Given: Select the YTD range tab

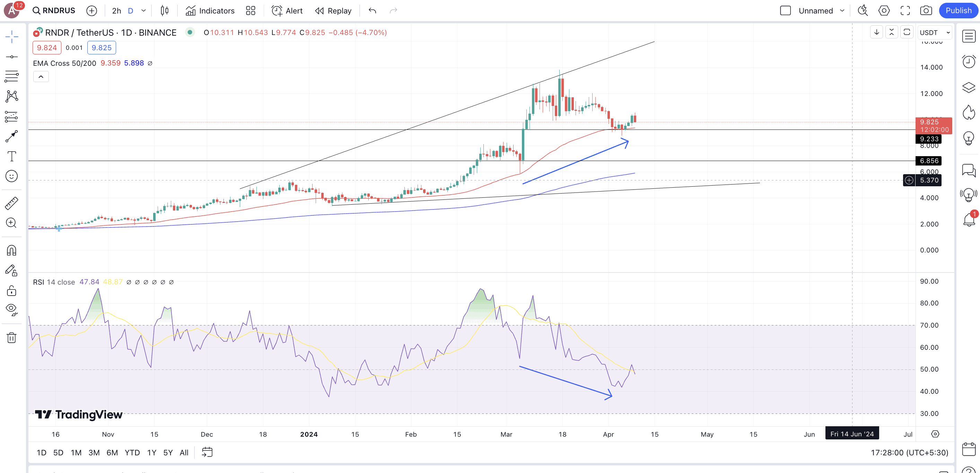Looking at the screenshot, I should (x=132, y=453).
